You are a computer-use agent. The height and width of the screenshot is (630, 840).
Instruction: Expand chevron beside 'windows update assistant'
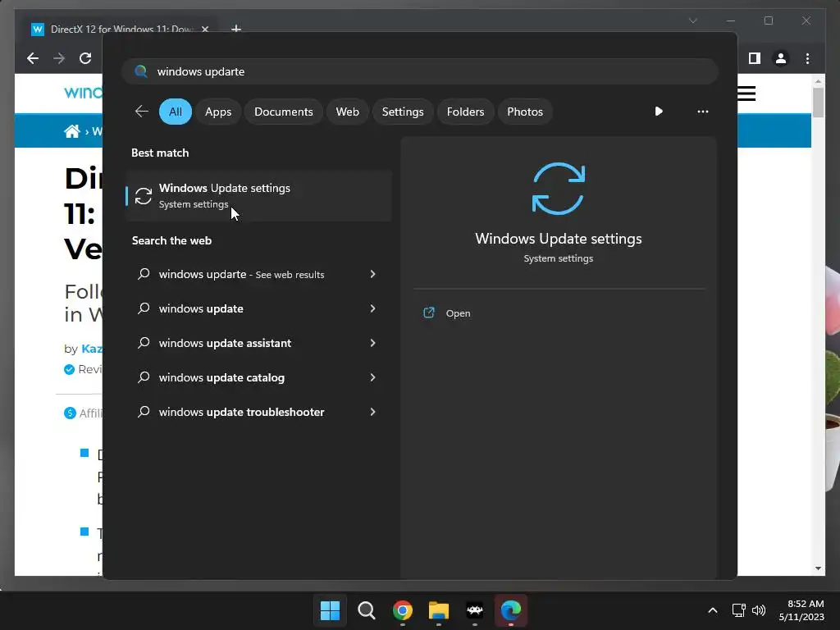tap(372, 343)
